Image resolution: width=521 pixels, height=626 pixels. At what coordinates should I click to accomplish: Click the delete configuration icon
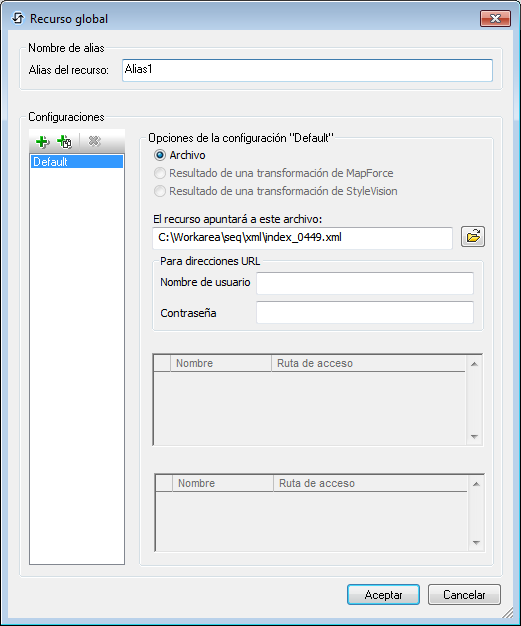coord(94,141)
